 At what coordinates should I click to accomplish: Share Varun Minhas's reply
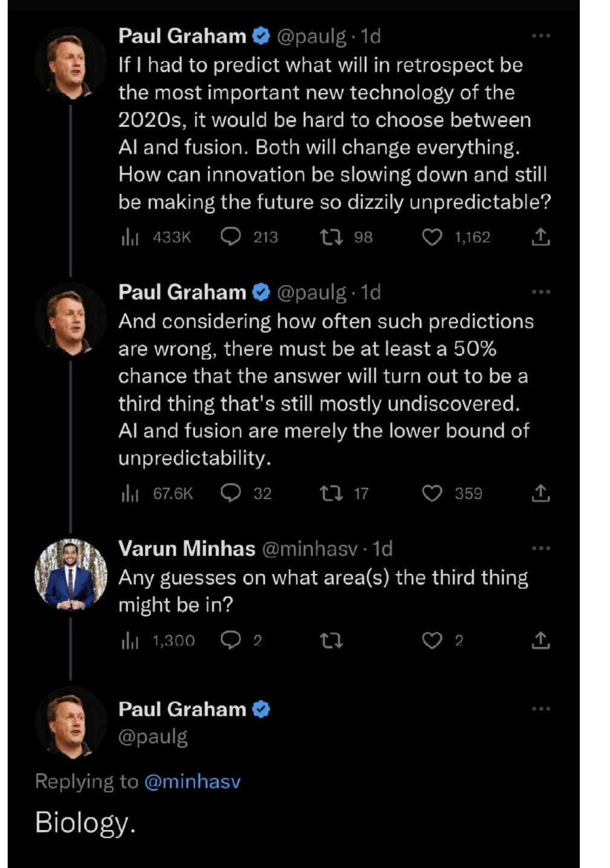[541, 640]
